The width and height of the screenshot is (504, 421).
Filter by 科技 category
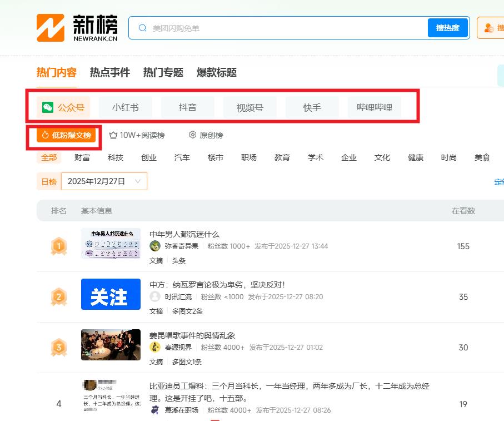tap(116, 157)
